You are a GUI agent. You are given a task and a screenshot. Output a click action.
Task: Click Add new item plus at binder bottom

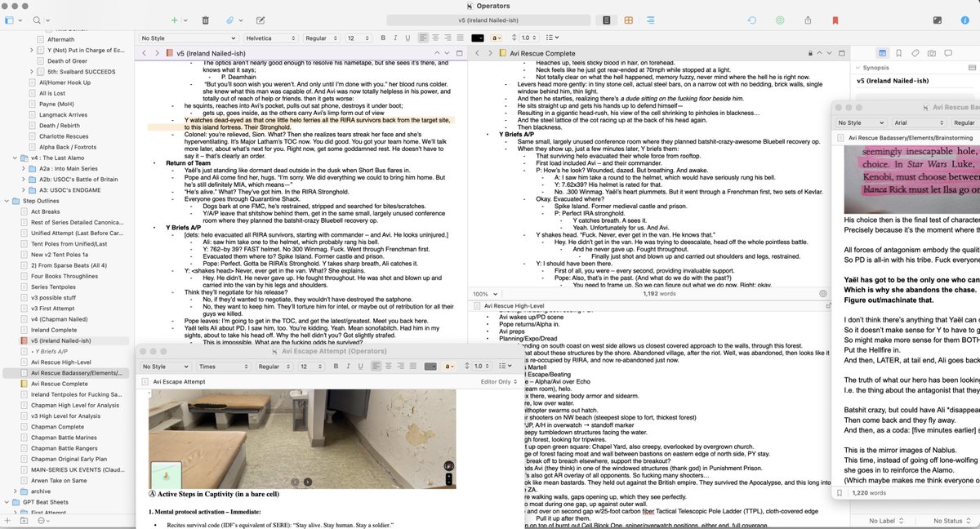click(8, 520)
